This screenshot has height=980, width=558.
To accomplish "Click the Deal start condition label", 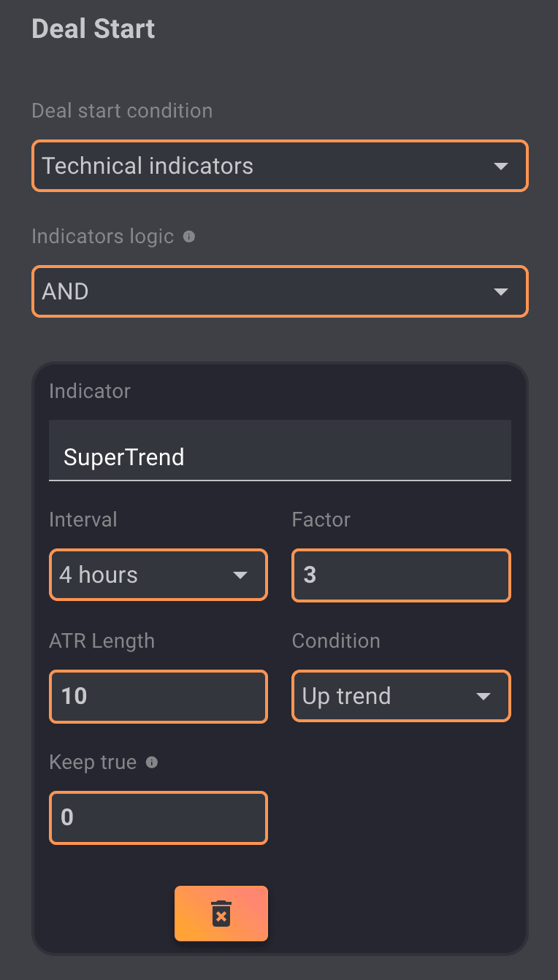I will pyautogui.click(x=122, y=111).
